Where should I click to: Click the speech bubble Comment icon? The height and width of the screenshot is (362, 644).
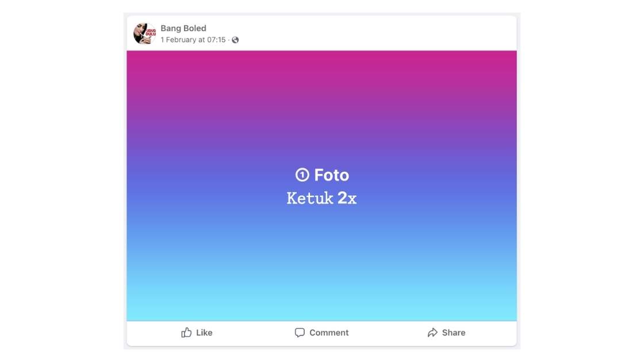click(300, 333)
